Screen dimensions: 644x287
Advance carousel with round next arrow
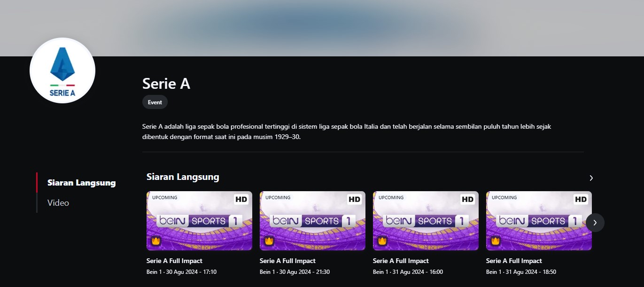tap(595, 223)
